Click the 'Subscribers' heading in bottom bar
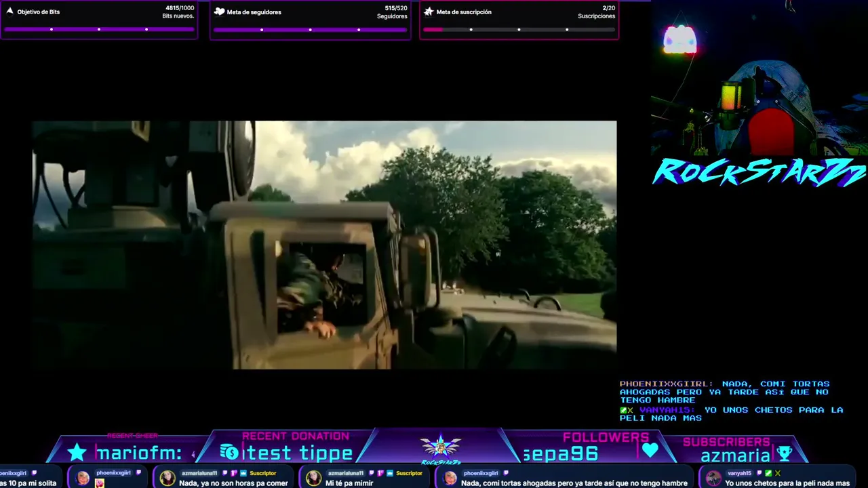868x488 pixels. point(726,442)
